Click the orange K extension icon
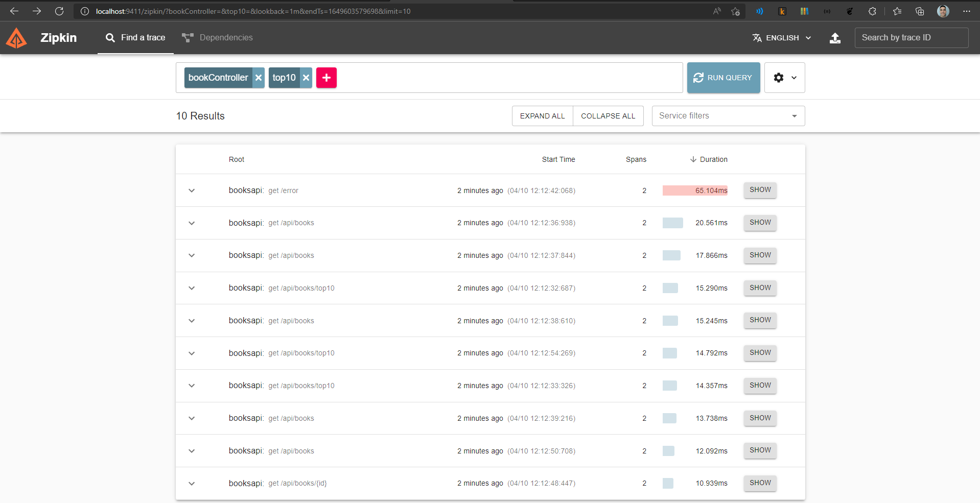 pos(782,11)
